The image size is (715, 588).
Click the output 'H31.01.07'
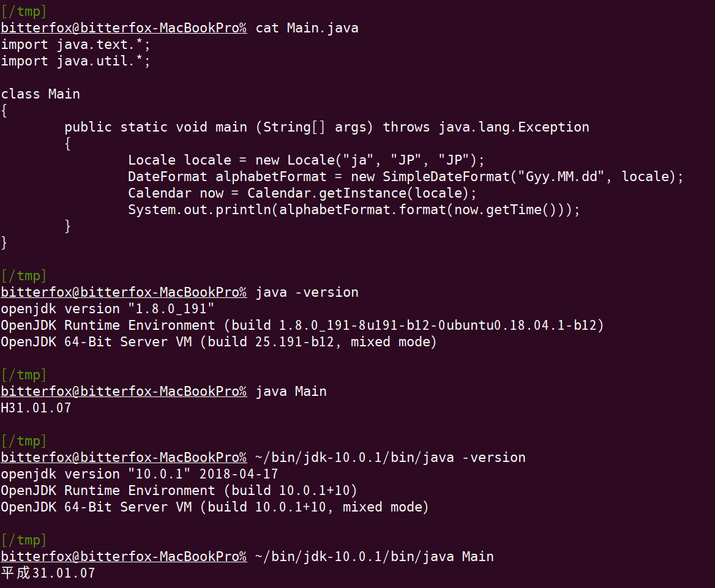click(36, 408)
